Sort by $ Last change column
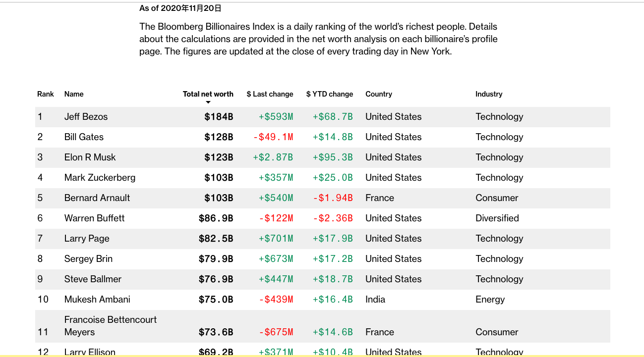Image resolution: width=644 pixels, height=357 pixels. click(x=270, y=94)
